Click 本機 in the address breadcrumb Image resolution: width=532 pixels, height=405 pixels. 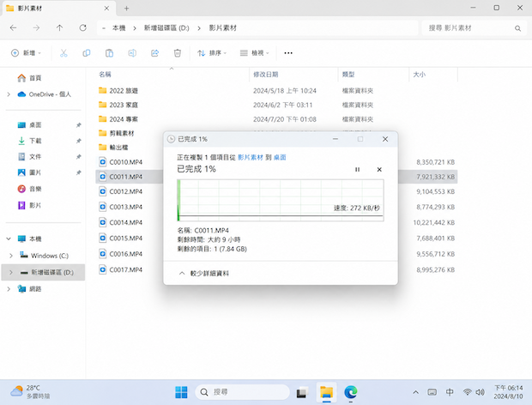pyautogui.click(x=118, y=28)
